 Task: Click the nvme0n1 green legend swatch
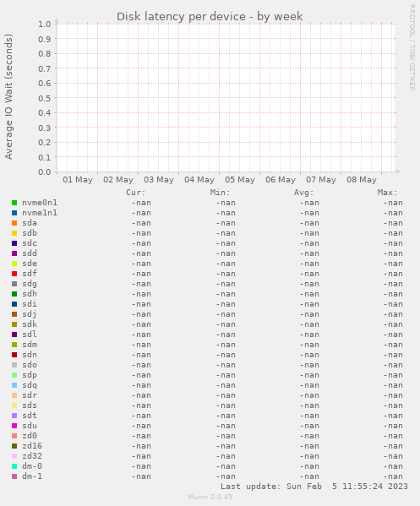(14, 203)
